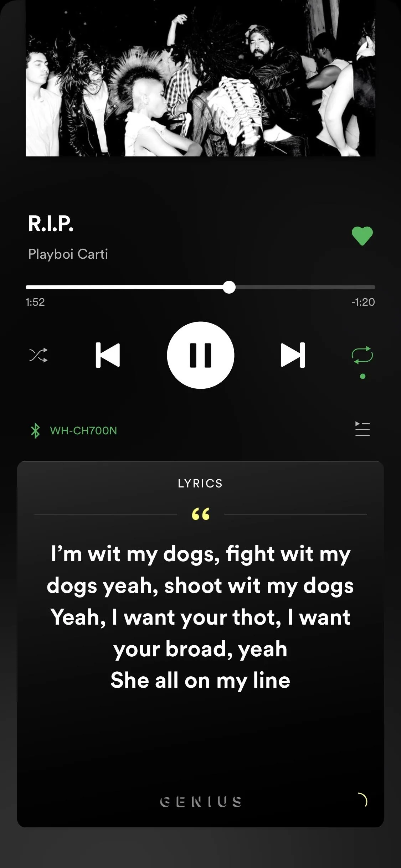
Task: Skip to the next track
Action: 293,355
